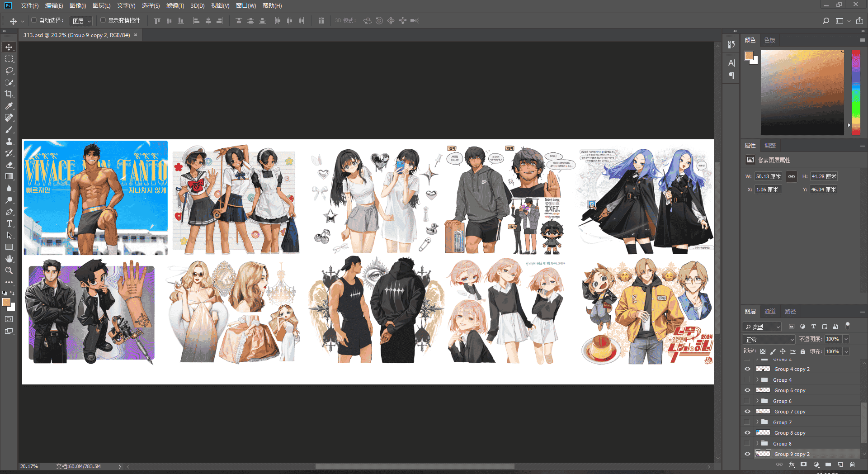Viewport: 868px width, 474px height.
Task: Hide the Group 8 copy layer
Action: [747, 433]
